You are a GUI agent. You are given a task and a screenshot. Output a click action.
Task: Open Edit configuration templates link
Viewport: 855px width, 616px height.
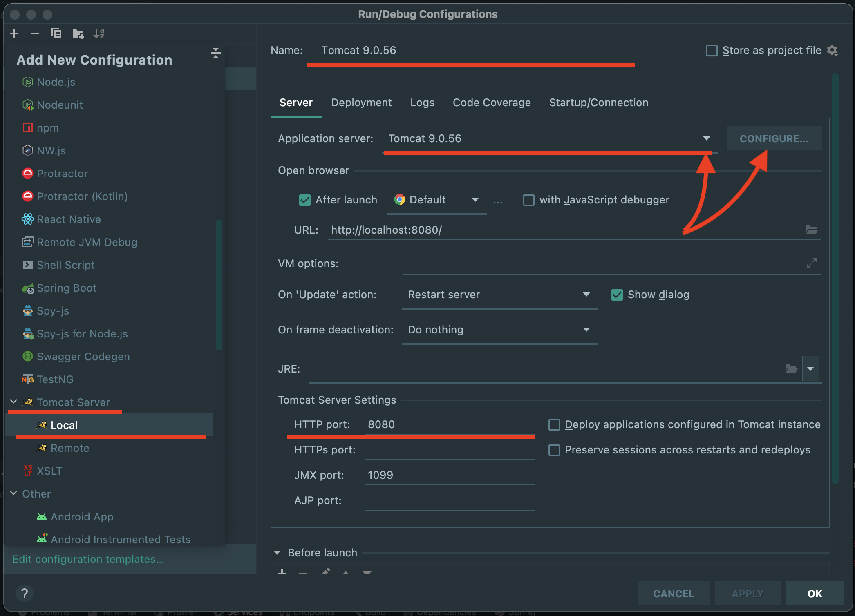88,559
